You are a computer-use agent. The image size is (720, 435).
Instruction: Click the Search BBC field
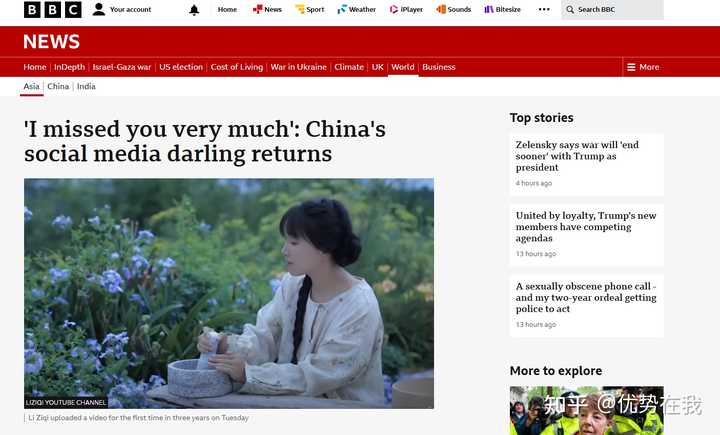click(x=613, y=10)
